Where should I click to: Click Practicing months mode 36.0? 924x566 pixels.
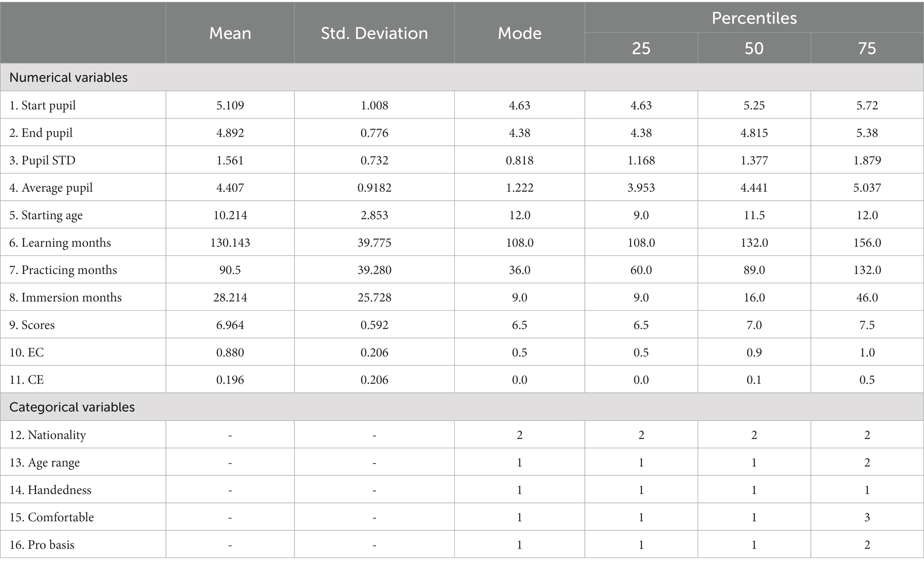coord(520,270)
